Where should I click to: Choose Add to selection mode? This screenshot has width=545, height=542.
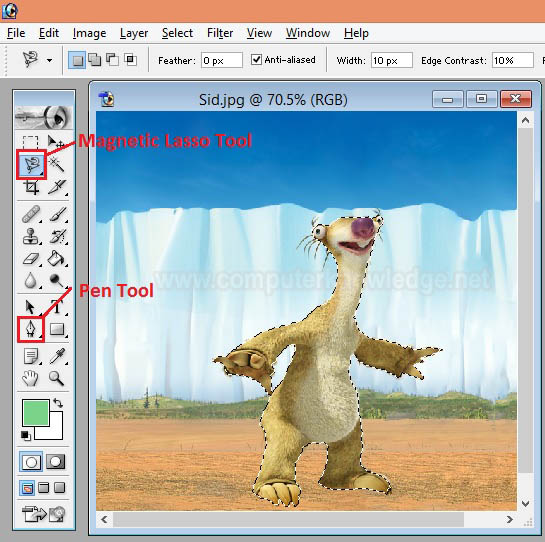[x=95, y=60]
